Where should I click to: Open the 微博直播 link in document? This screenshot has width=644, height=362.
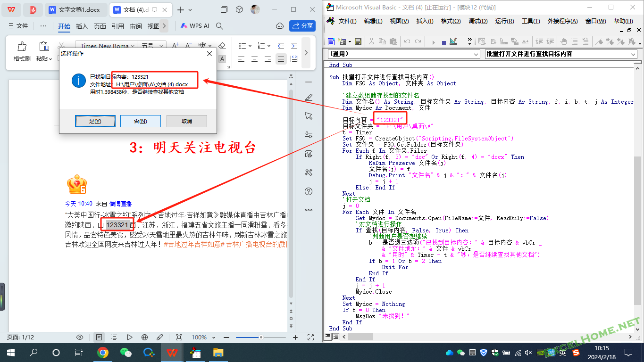[120, 204]
